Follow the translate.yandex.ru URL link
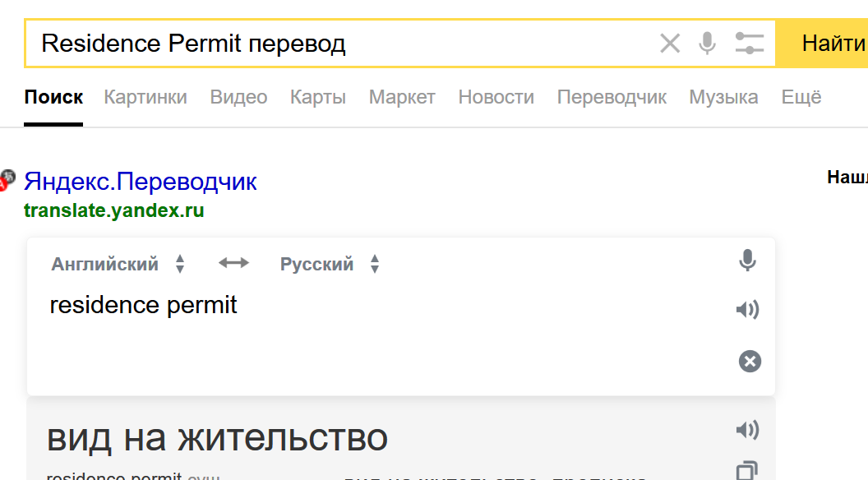The height and width of the screenshot is (480, 868). 113,210
